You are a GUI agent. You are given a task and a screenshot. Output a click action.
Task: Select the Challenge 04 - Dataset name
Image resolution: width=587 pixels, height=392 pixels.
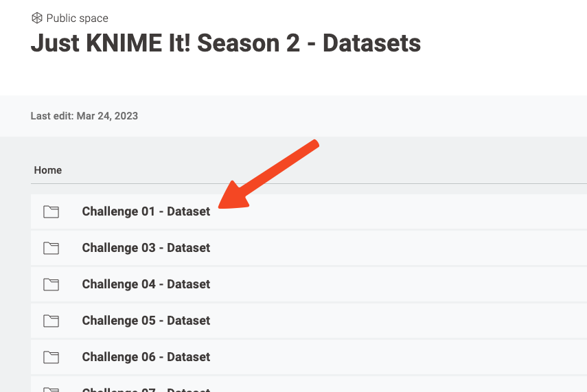coord(146,284)
